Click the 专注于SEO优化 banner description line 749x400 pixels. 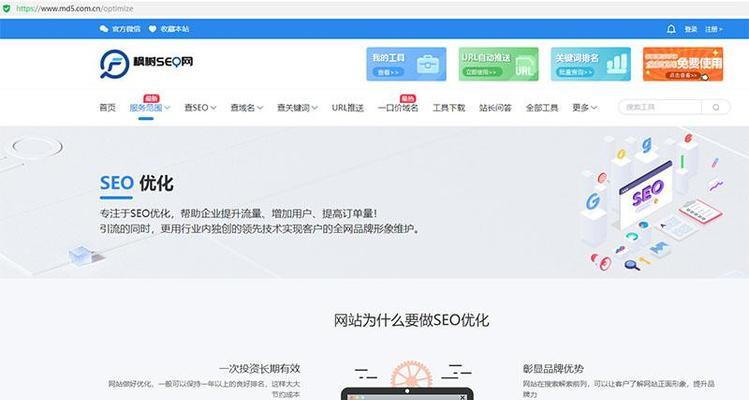coord(238,213)
